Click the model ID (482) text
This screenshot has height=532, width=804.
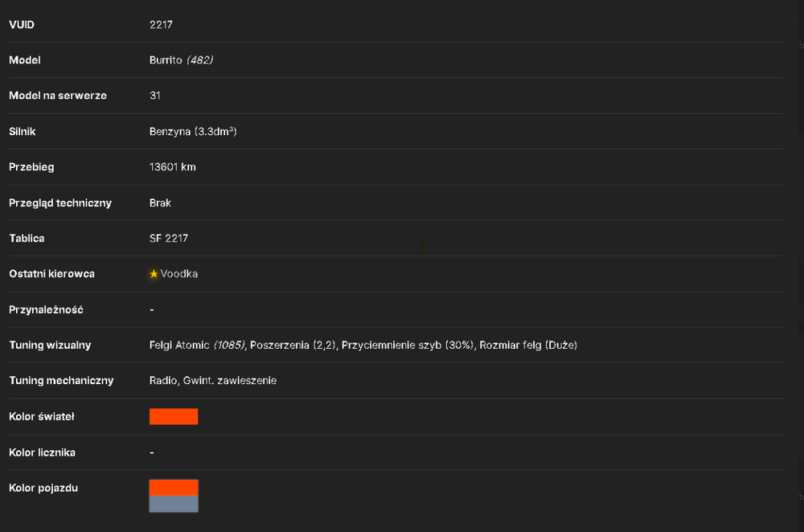200,60
